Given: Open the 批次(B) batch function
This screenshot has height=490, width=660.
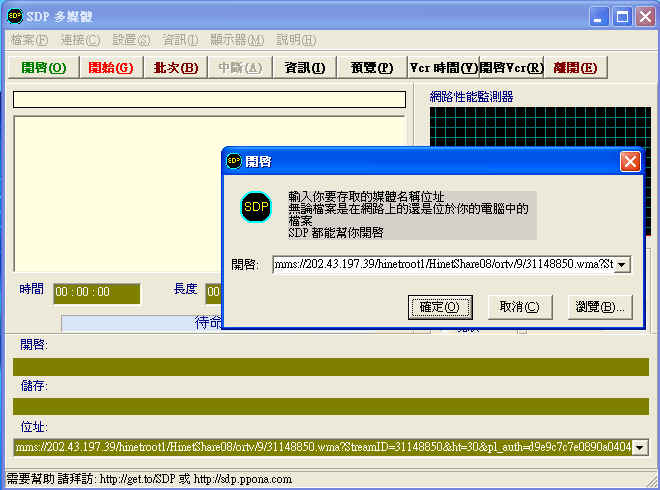Looking at the screenshot, I should point(176,67).
